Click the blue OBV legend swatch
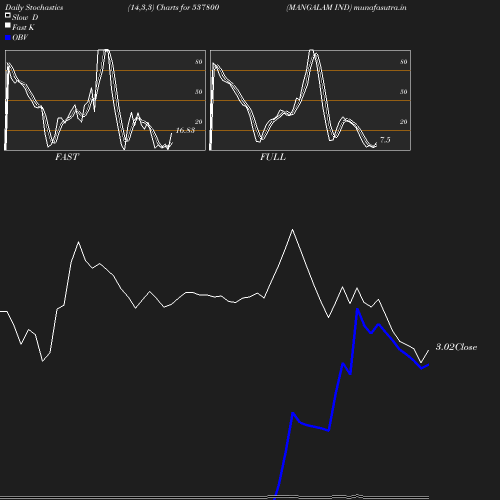Viewport: 500px width, 500px height. (x=8, y=38)
